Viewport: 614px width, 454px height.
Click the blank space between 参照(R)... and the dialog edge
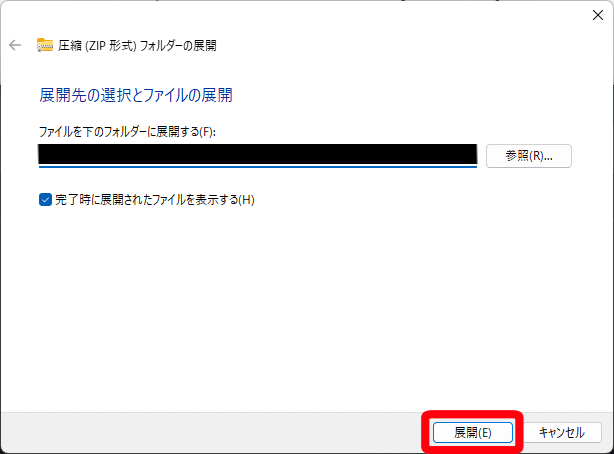click(592, 156)
